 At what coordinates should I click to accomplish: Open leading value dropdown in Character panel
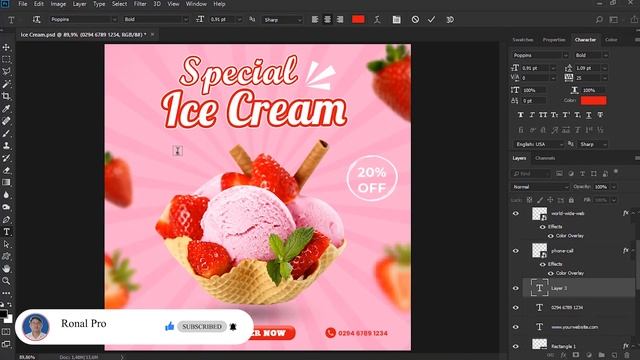604,68
